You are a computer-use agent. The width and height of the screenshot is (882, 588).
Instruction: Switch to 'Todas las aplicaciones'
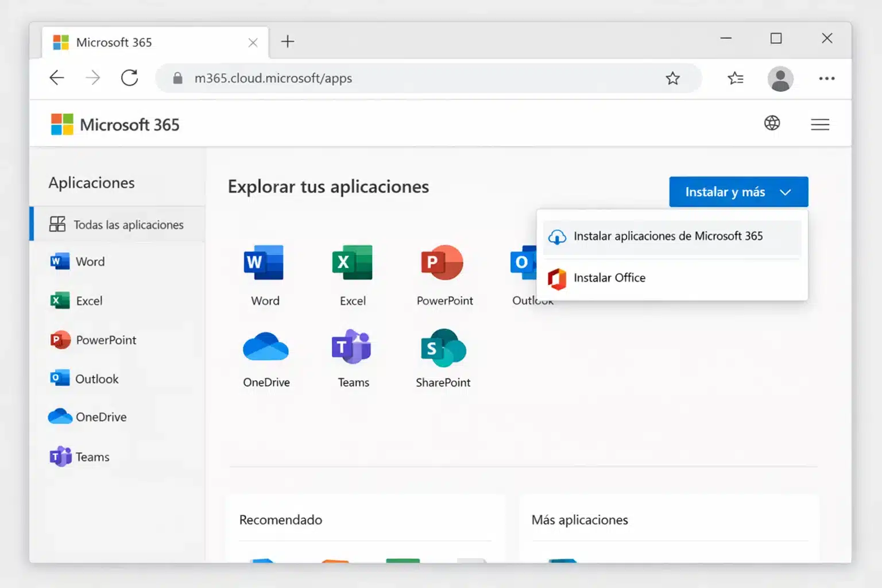pyautogui.click(x=128, y=225)
